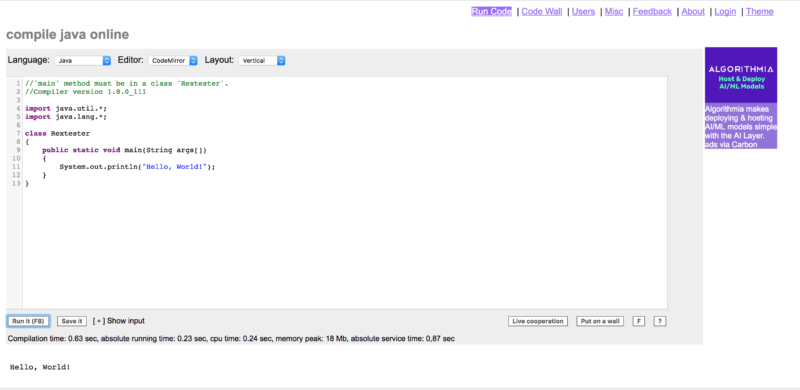Click the compilation time statistics line

click(231, 338)
